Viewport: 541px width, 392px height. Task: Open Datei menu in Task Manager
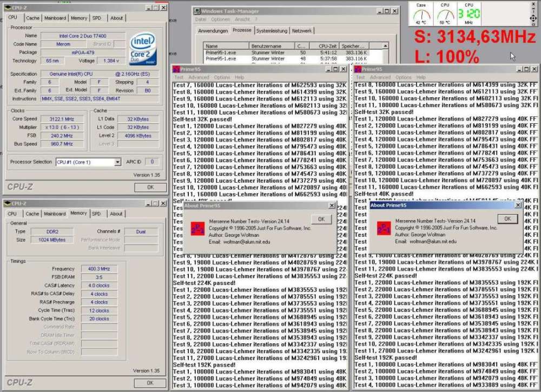point(201,19)
